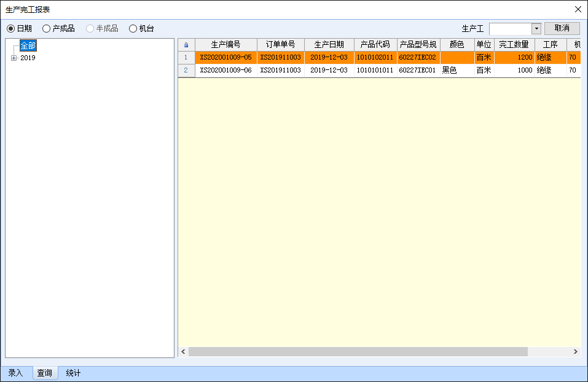Click row number 2 in the grid

(187, 69)
